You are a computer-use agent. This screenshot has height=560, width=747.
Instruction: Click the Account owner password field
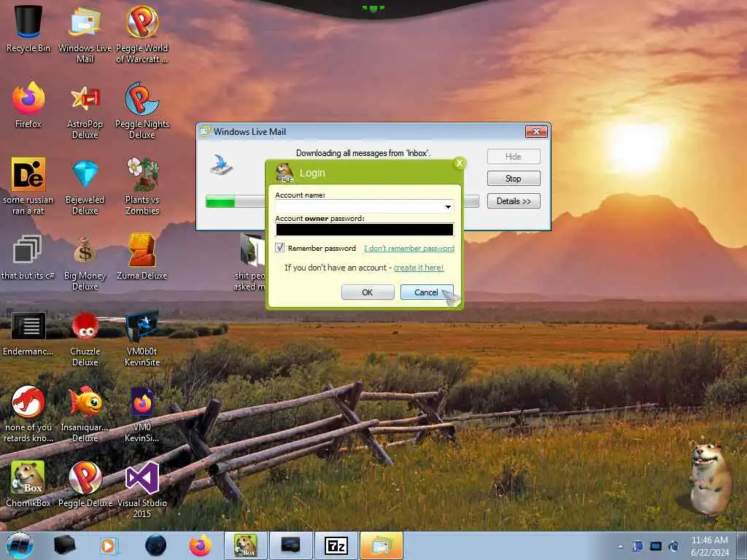[x=365, y=230]
